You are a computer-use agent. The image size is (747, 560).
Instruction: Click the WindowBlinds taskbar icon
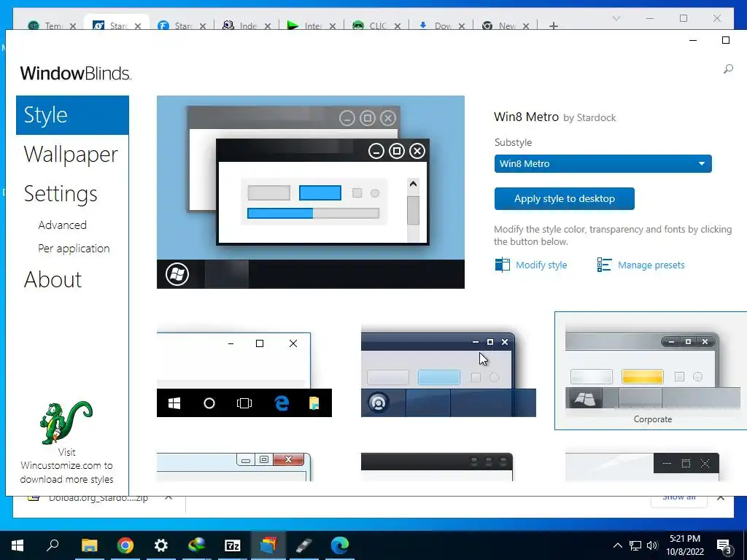click(x=268, y=545)
